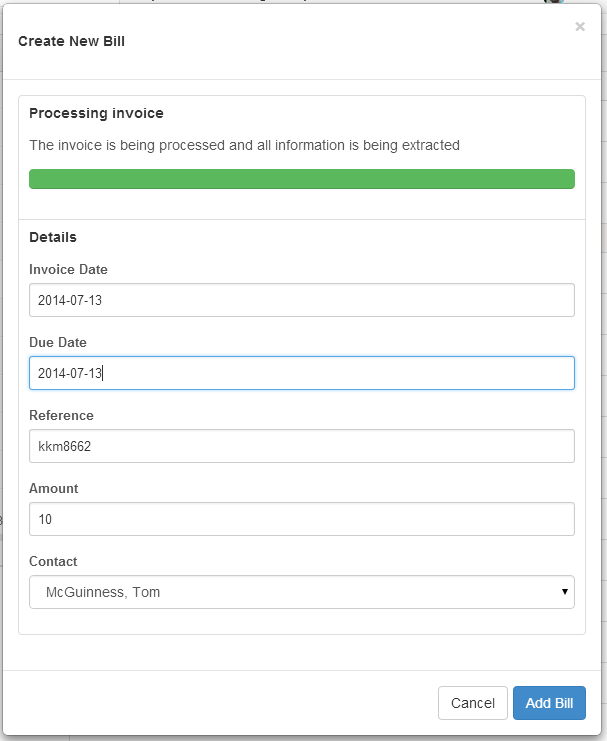Click the Details section heading
The height and width of the screenshot is (741, 607).
(x=53, y=237)
